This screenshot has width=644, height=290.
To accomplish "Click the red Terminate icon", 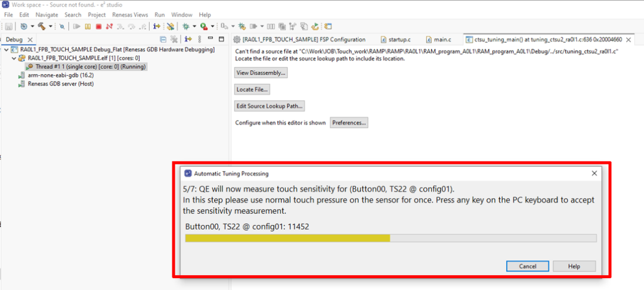I will 98,26.
